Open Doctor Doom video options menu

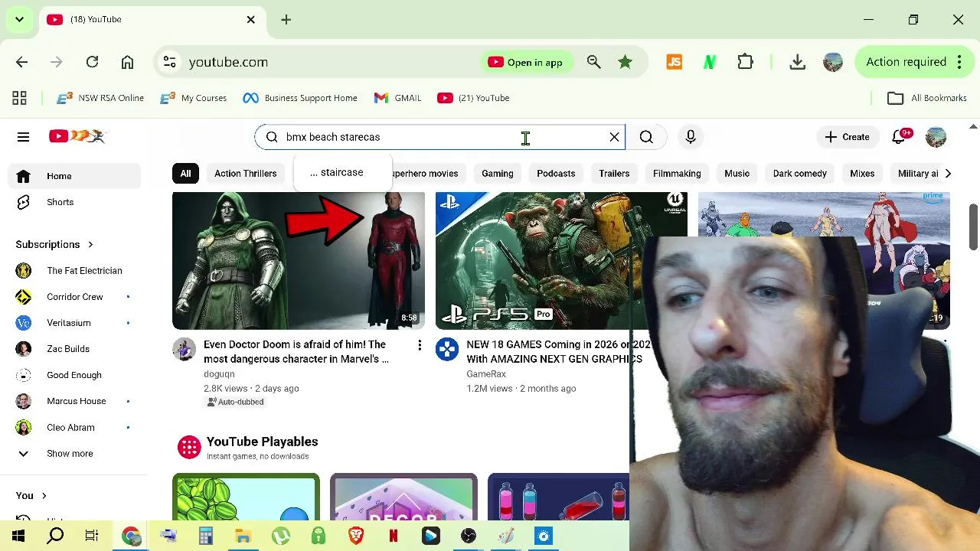point(419,346)
